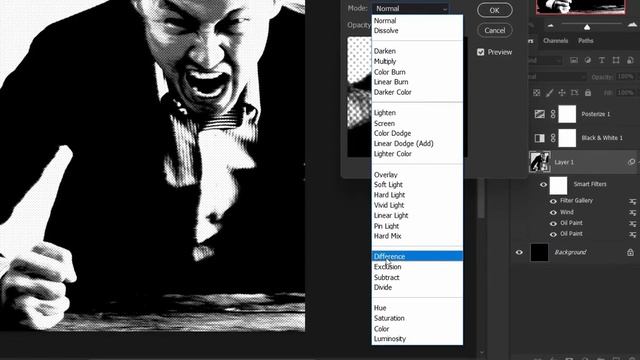Click the Navigator zoom in icon
Screen dimensions: 640x360
632,25
